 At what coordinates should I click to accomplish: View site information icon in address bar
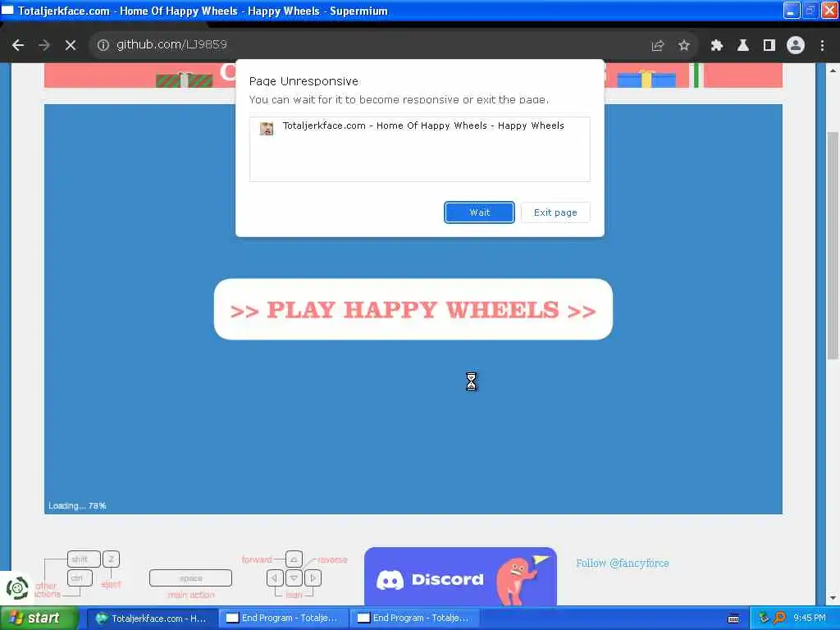103,45
